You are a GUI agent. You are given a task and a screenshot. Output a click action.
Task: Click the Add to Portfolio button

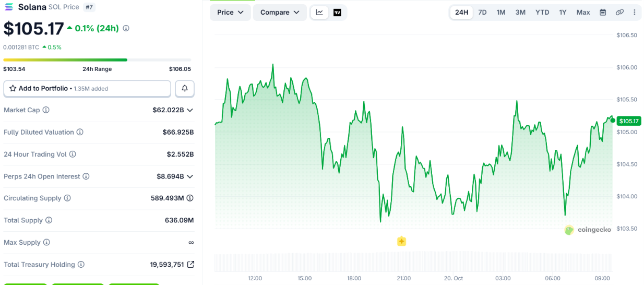tap(87, 89)
